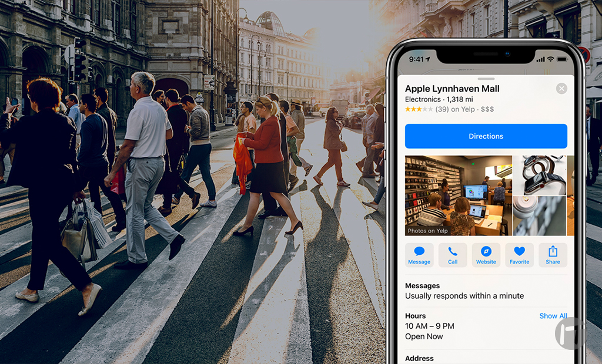
Task: Open the lower-right close-up photo thumbnail
Action: pyautogui.click(x=540, y=216)
